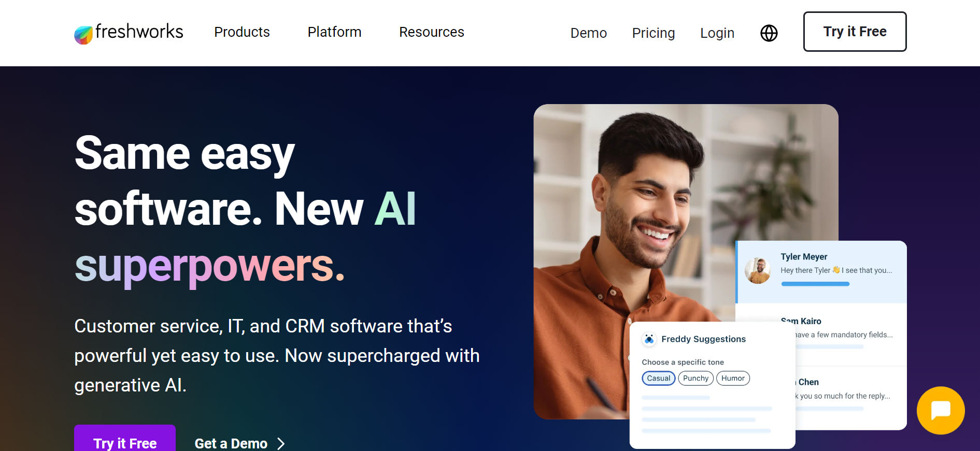Open the globe language selector

(769, 33)
